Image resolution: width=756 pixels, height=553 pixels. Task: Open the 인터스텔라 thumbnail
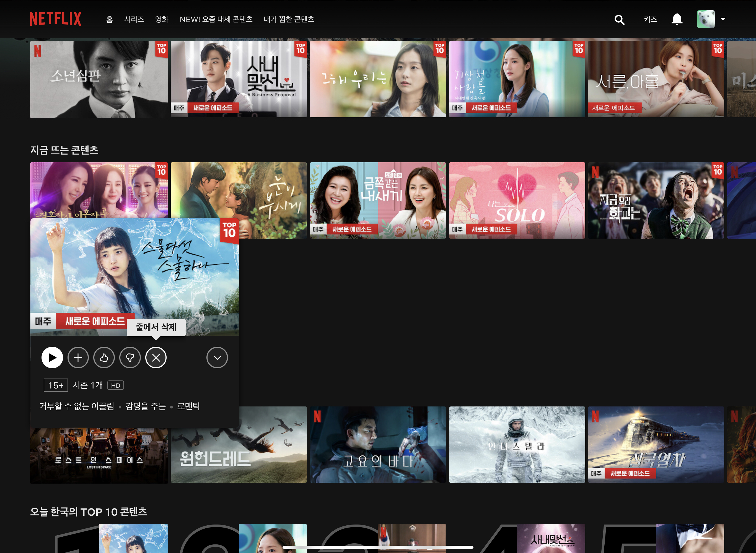pos(517,445)
